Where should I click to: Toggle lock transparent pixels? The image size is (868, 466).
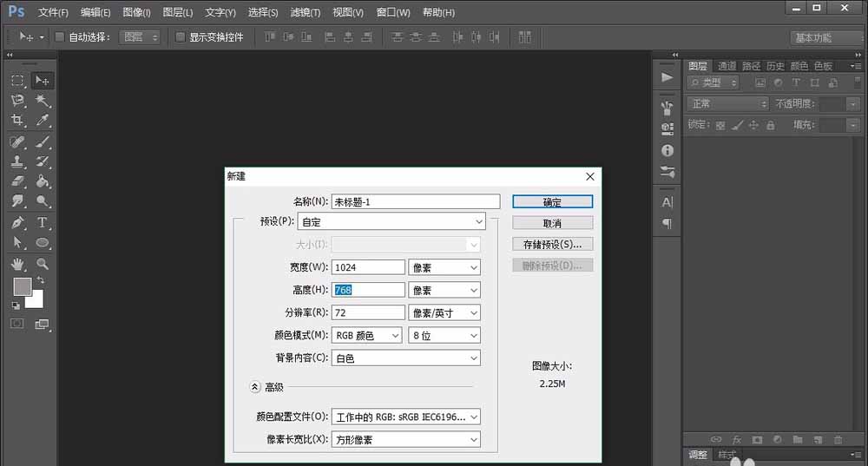(x=720, y=126)
